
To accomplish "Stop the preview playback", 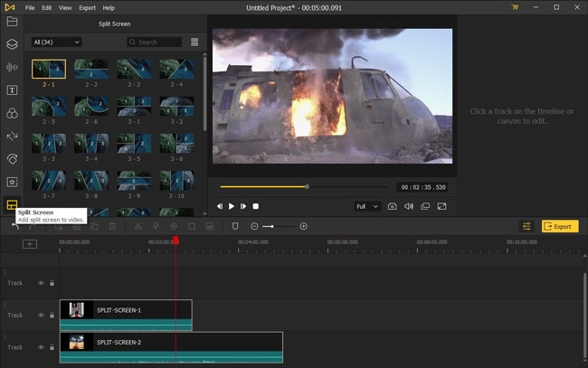I will tap(256, 206).
